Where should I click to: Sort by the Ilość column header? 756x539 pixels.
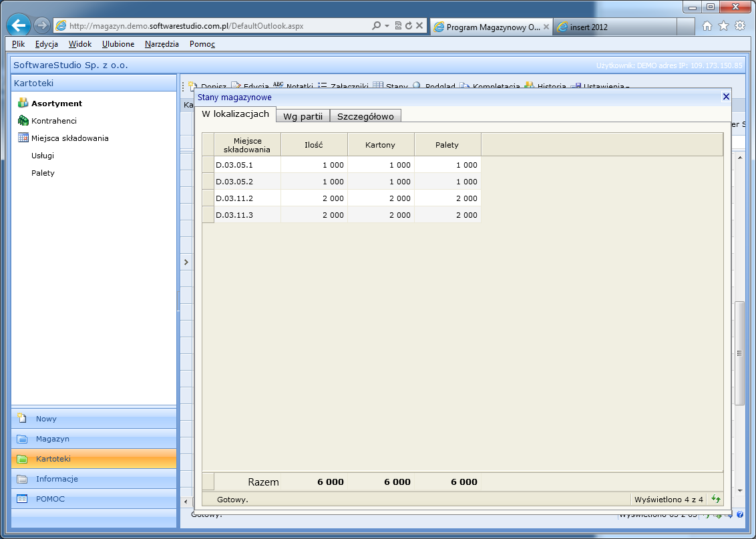pos(314,145)
